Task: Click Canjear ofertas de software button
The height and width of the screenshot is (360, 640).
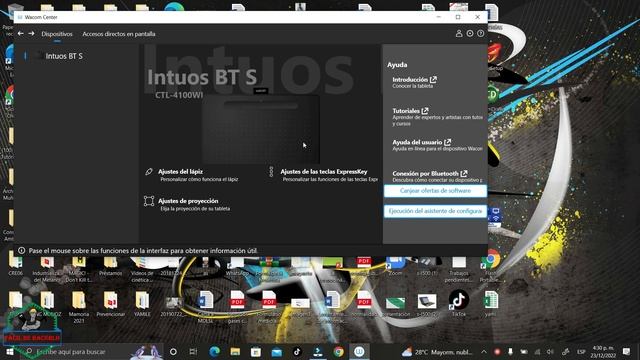Action: (435, 191)
